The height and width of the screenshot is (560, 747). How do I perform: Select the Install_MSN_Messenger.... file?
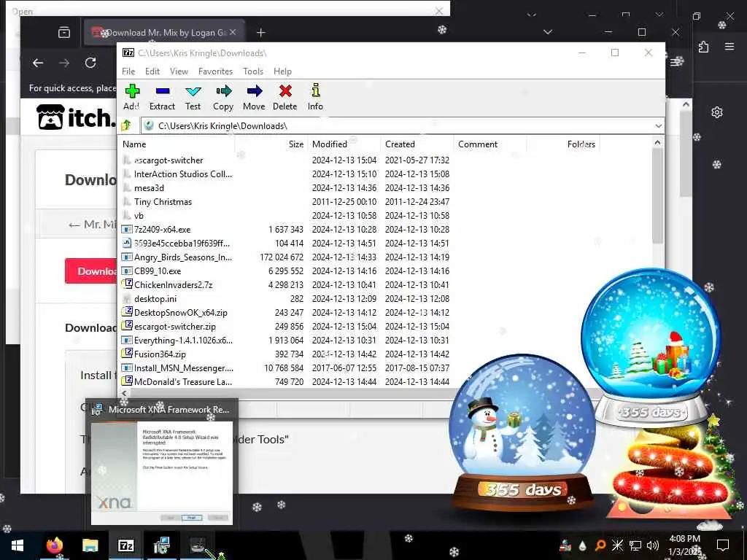tap(183, 368)
